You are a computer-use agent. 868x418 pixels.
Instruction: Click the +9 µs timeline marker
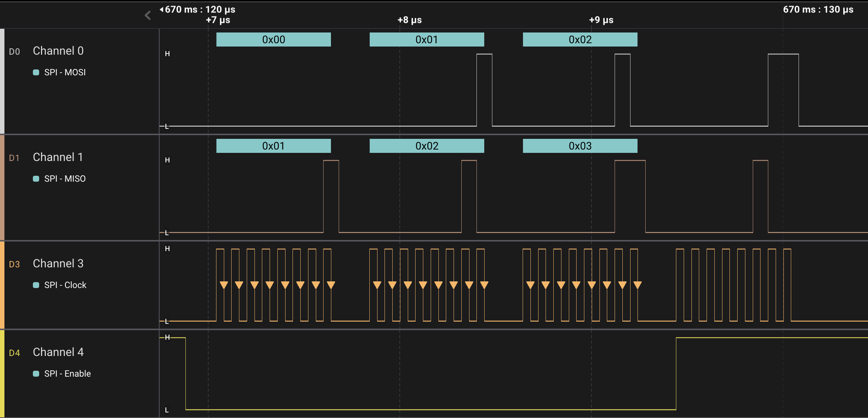(x=601, y=20)
